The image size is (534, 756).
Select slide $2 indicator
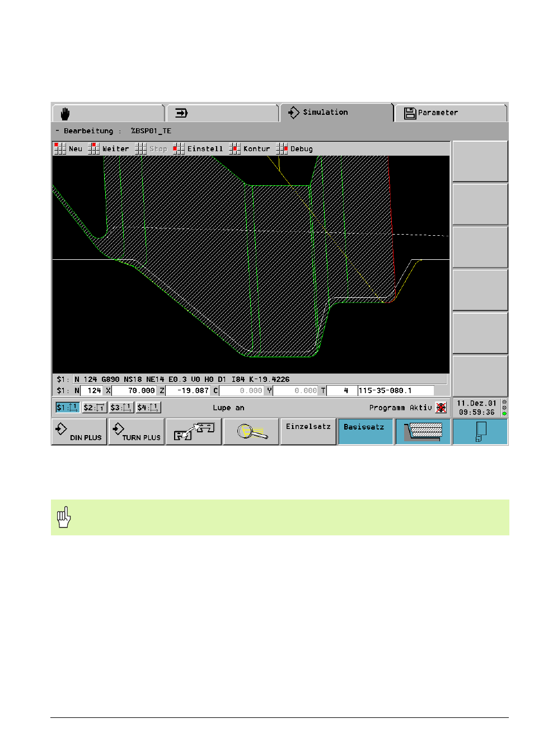click(x=94, y=408)
